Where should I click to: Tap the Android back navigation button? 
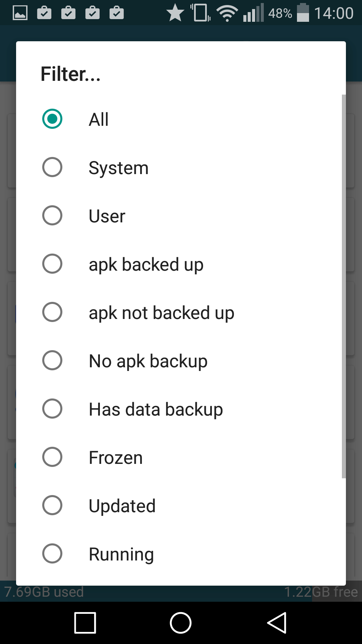277,623
